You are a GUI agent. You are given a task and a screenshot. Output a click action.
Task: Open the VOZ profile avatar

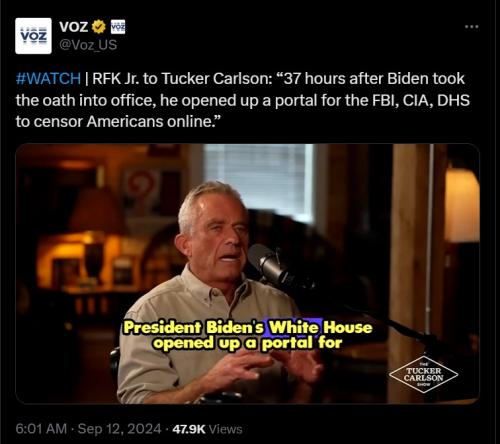point(33,36)
